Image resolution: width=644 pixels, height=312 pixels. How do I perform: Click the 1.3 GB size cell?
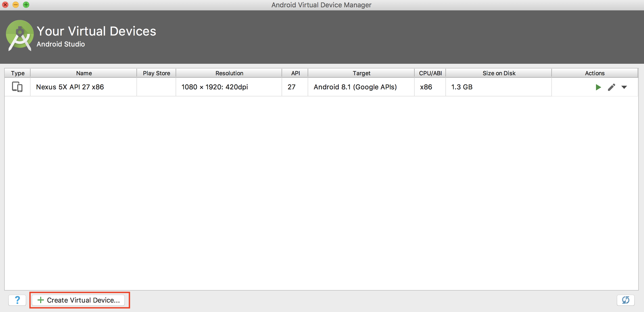[x=499, y=87]
